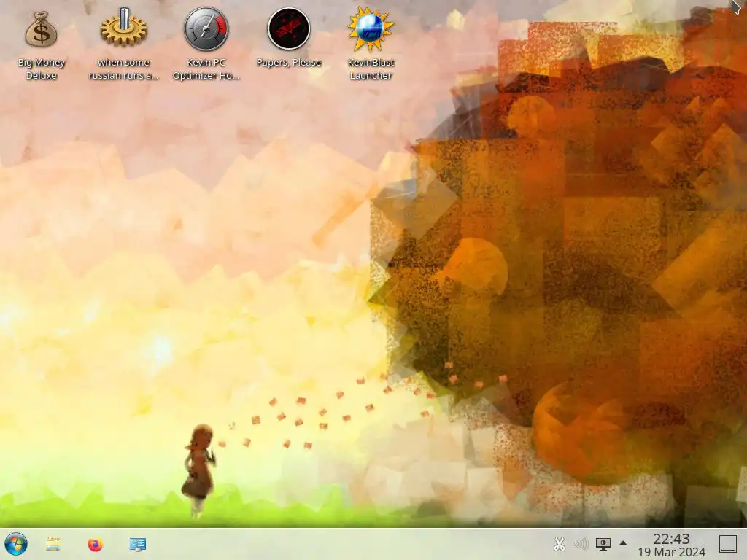Click the scissors clipboard tray icon
Viewport: 747px width, 560px height.
(x=560, y=544)
